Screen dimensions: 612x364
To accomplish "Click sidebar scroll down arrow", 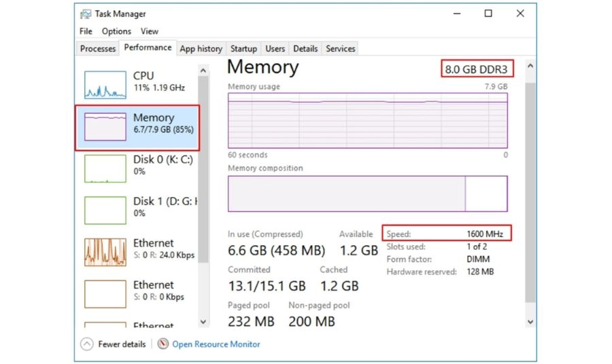I will [x=203, y=322].
